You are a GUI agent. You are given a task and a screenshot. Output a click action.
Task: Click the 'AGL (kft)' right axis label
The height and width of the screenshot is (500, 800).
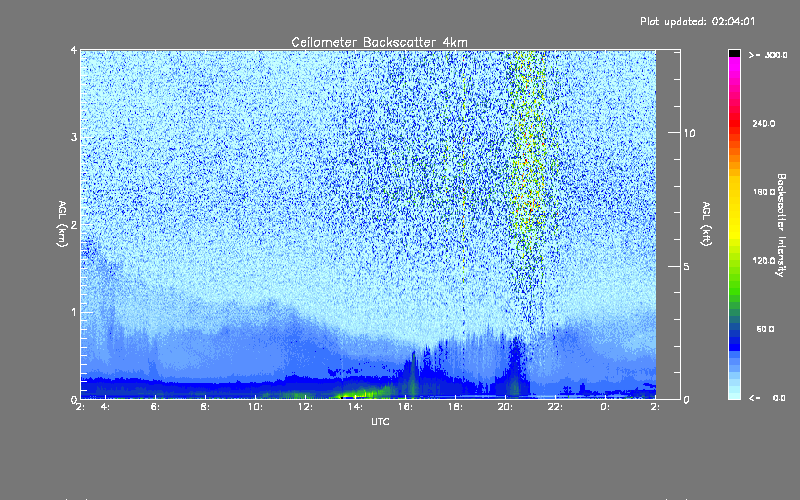point(706,224)
